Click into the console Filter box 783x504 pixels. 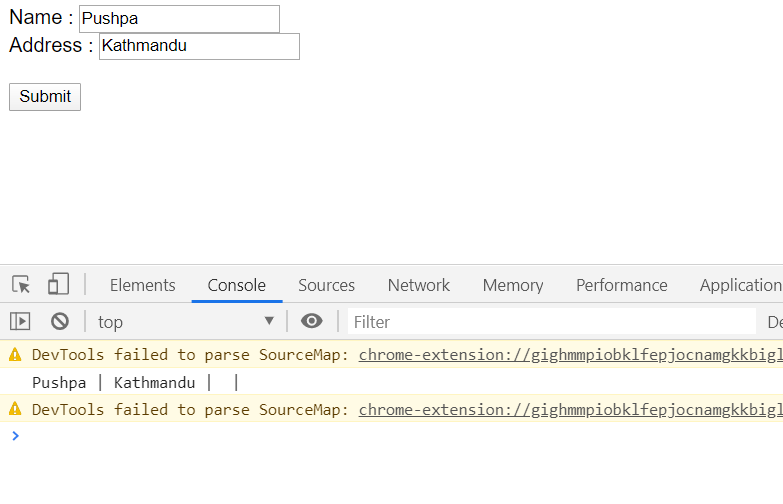pyautogui.click(x=552, y=322)
